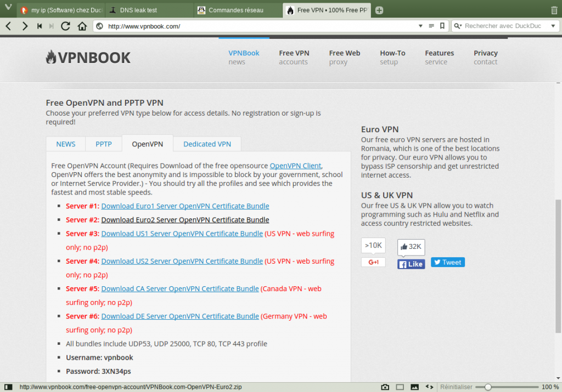The width and height of the screenshot is (562, 392).
Task: Open Features service menu item
Action: 440,57
